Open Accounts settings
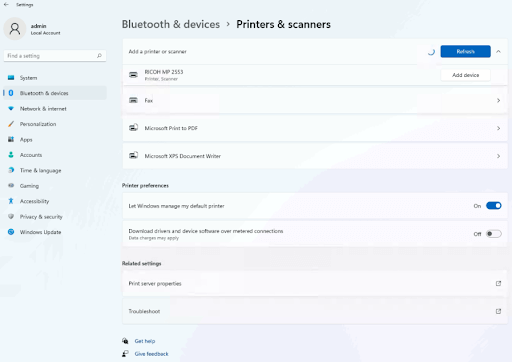This screenshot has width=512, height=362. coord(55,155)
